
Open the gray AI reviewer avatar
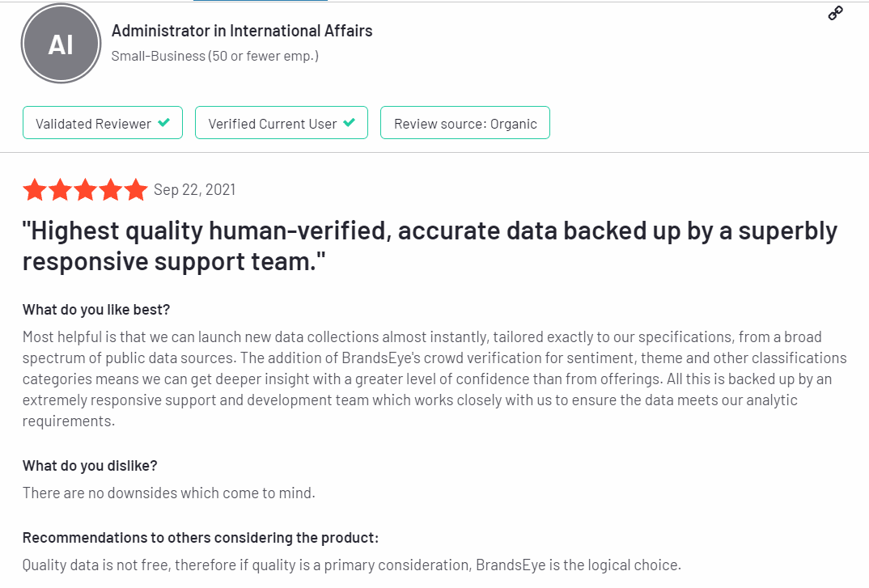[x=61, y=44]
